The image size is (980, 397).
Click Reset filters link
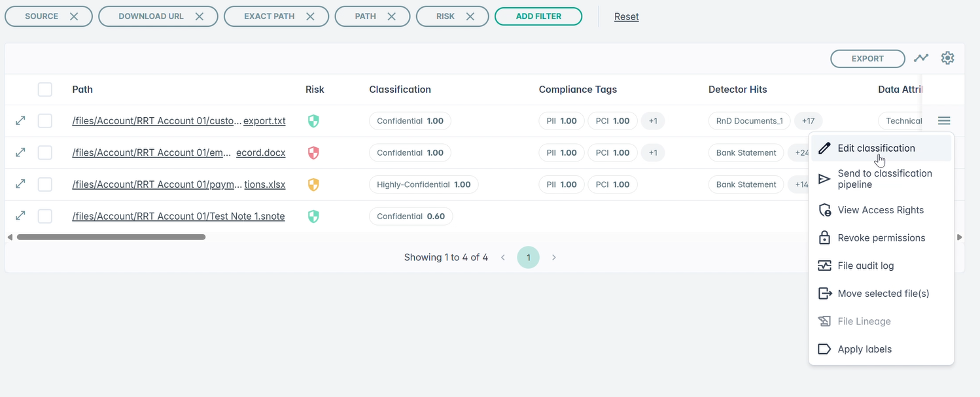[626, 17]
